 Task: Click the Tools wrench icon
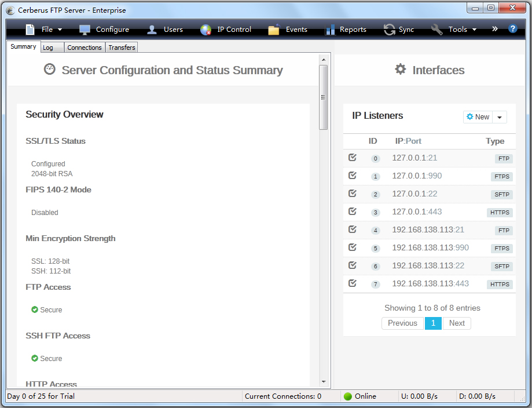(x=437, y=30)
